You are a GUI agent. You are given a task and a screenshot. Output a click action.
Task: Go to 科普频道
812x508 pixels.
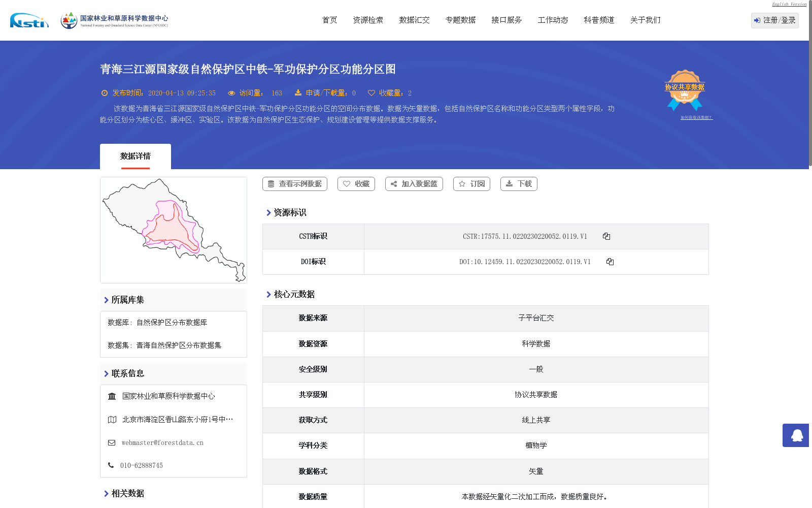pos(599,20)
